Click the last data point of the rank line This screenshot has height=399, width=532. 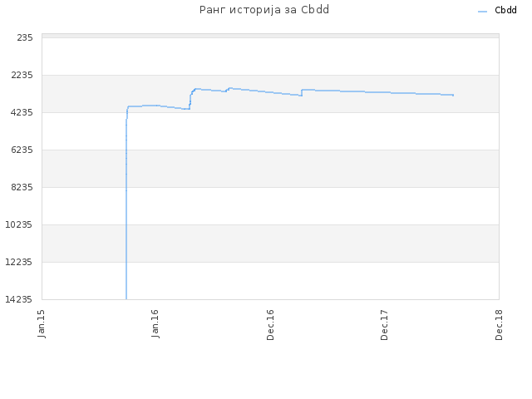pos(453,95)
